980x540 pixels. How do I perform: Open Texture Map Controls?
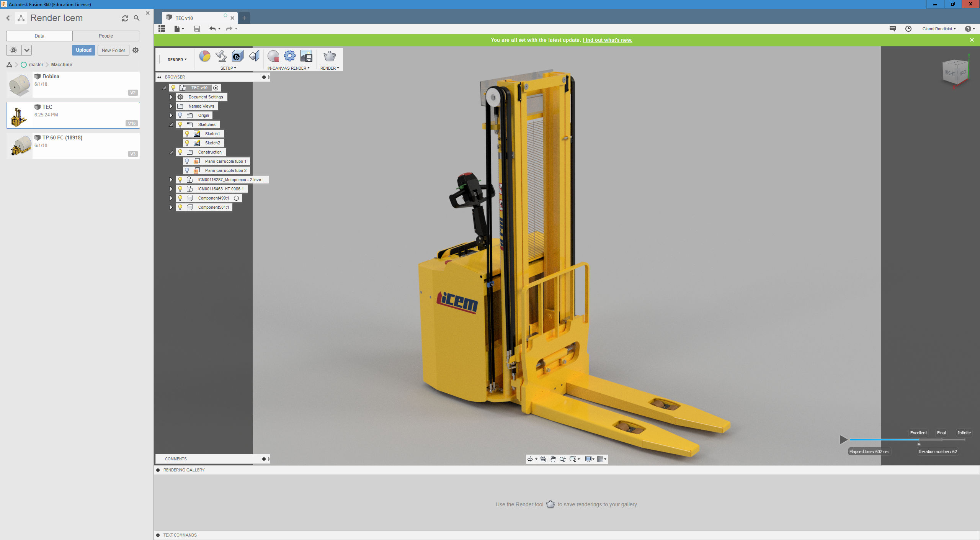click(253, 56)
